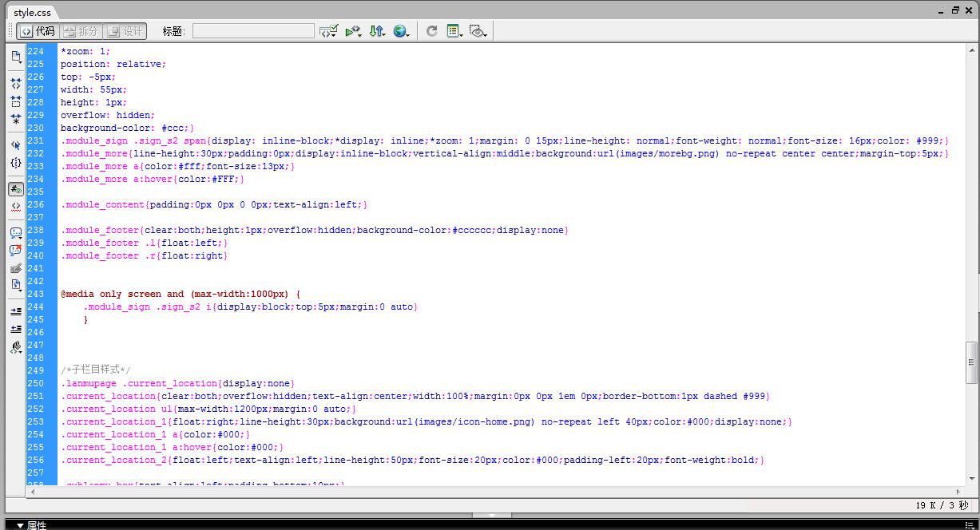980x530 pixels.
Task: Click Format source code icon
Action: (16, 347)
